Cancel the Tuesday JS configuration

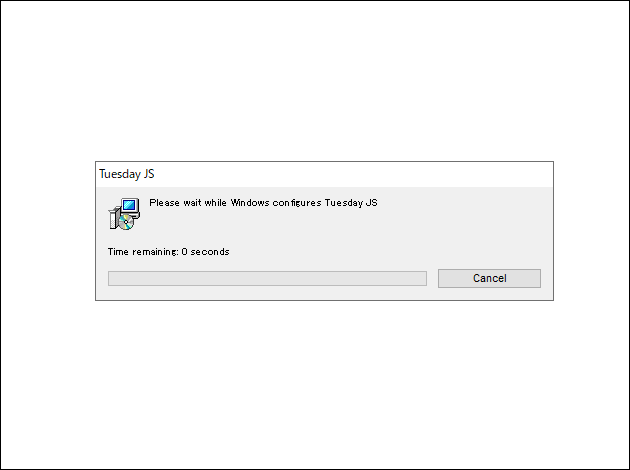tap(489, 278)
